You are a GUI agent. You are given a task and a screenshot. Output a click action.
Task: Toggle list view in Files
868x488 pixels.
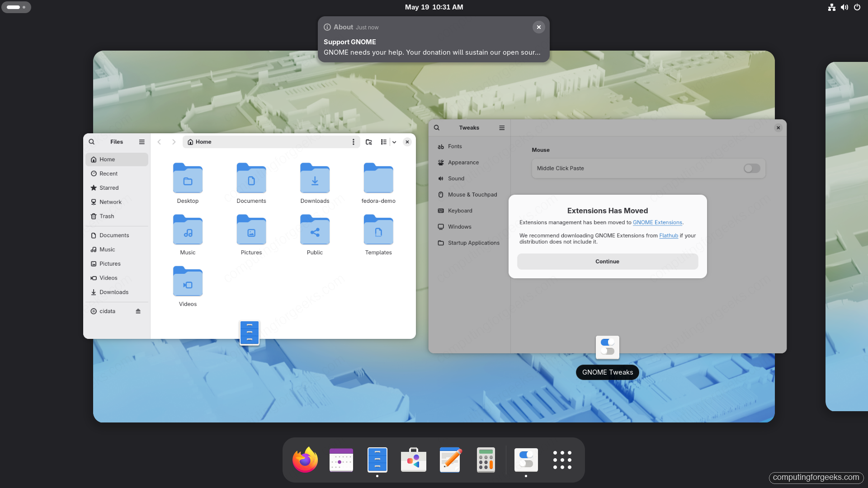click(x=383, y=142)
